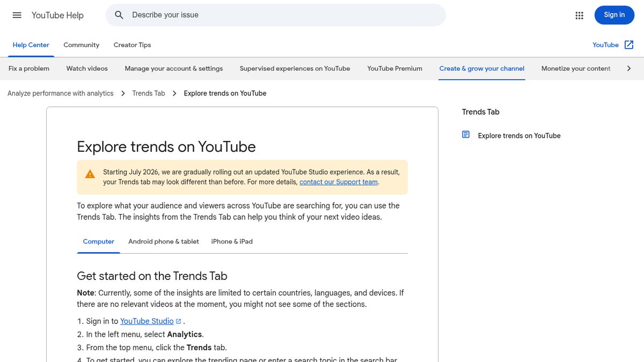Image resolution: width=644 pixels, height=362 pixels.
Task: Click the YouTube external link icon
Action: (x=629, y=45)
